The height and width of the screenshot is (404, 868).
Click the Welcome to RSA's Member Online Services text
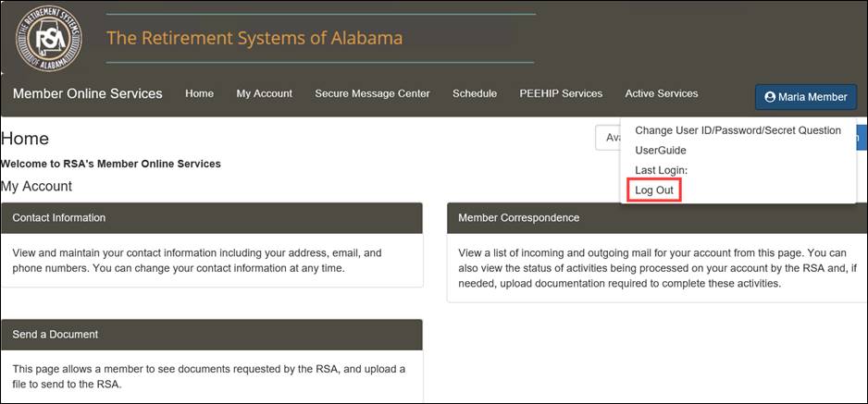pos(111,164)
